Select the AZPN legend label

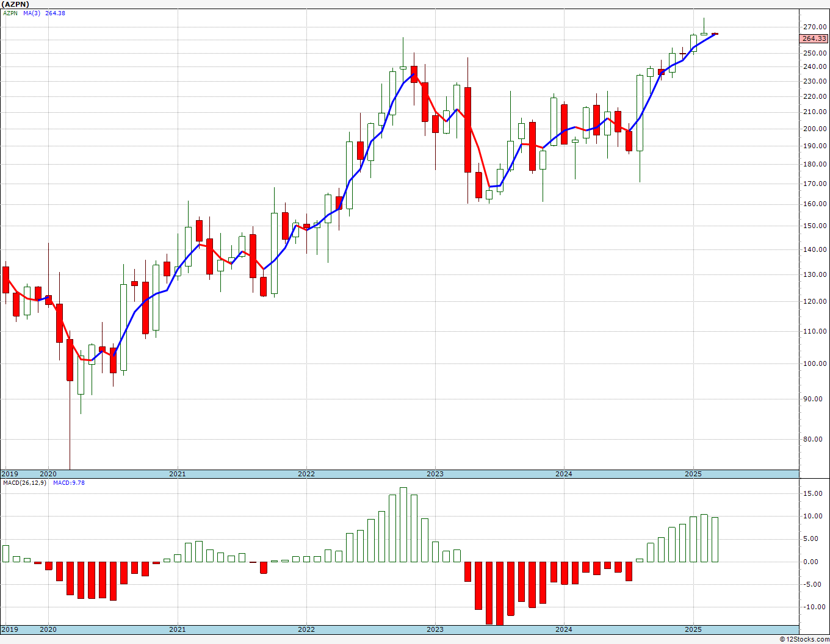(x=10, y=13)
